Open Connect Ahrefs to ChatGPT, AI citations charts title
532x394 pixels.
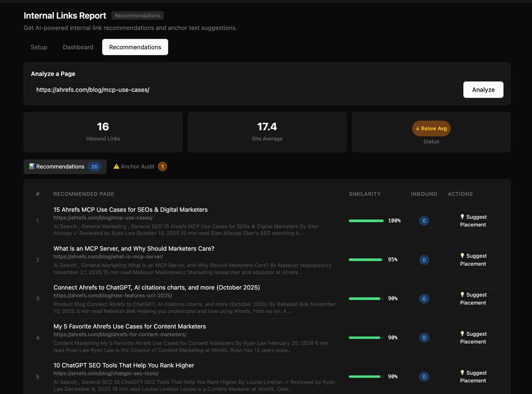pyautogui.click(x=157, y=288)
